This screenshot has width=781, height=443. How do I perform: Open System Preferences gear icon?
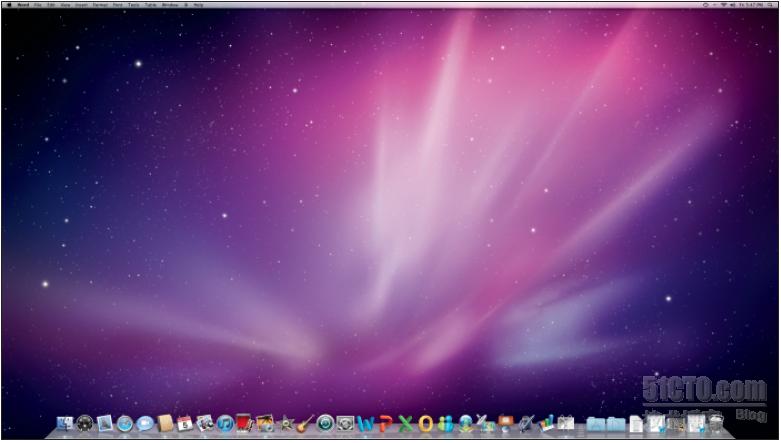(345, 424)
